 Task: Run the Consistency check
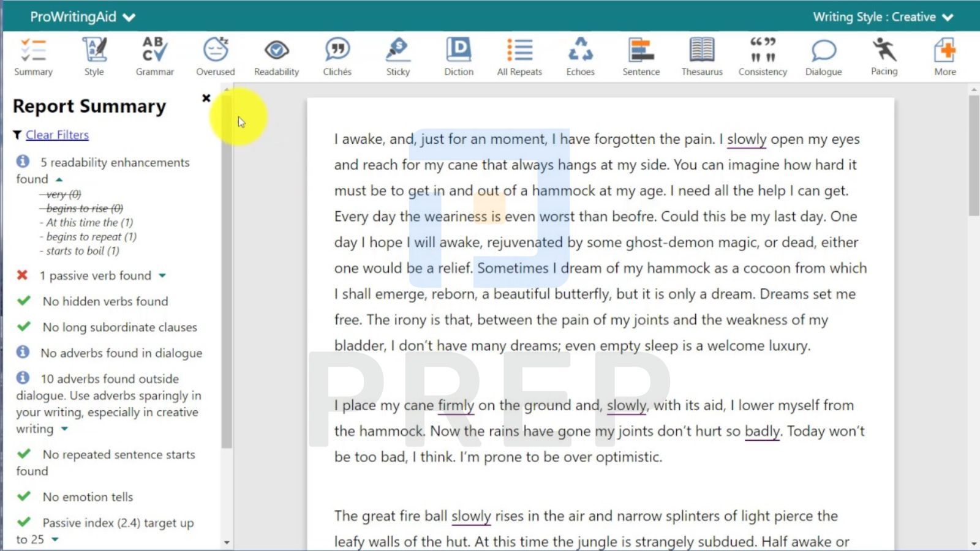(762, 55)
